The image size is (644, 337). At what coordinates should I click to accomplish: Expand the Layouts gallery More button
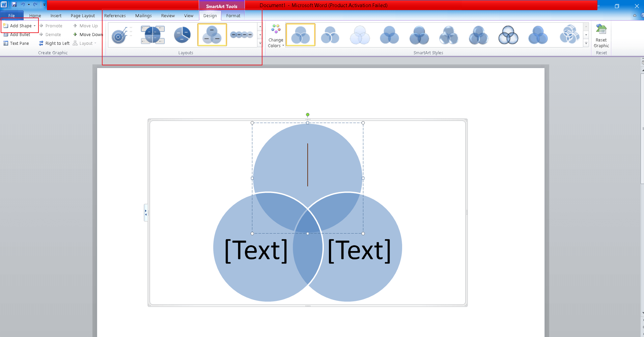[x=260, y=43]
